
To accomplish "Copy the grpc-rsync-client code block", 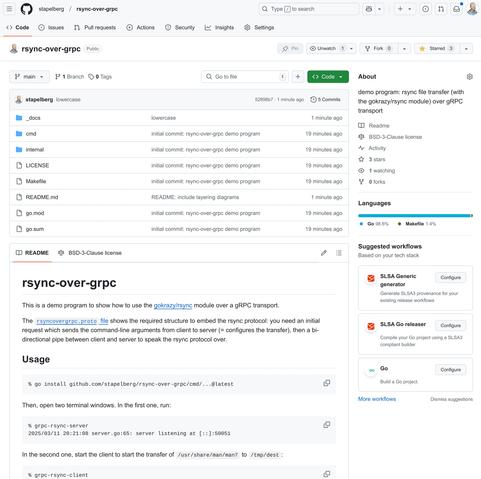I will click(x=327, y=474).
